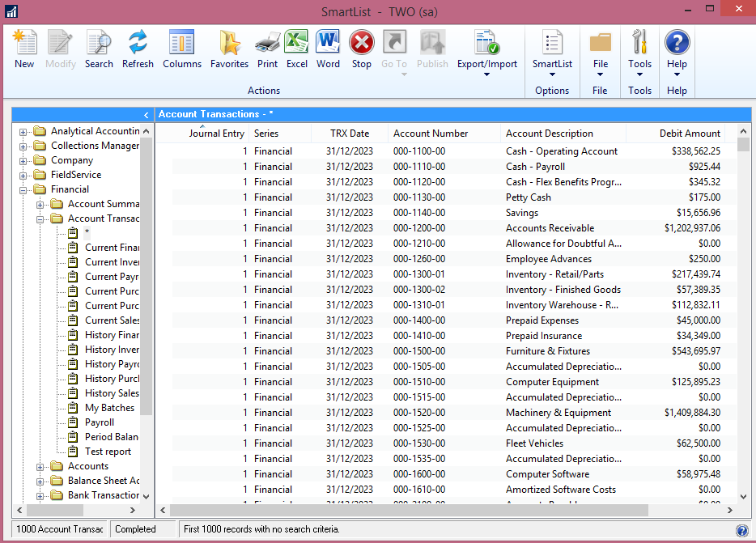
Task: Expand the Accounts folder
Action: coord(40,467)
